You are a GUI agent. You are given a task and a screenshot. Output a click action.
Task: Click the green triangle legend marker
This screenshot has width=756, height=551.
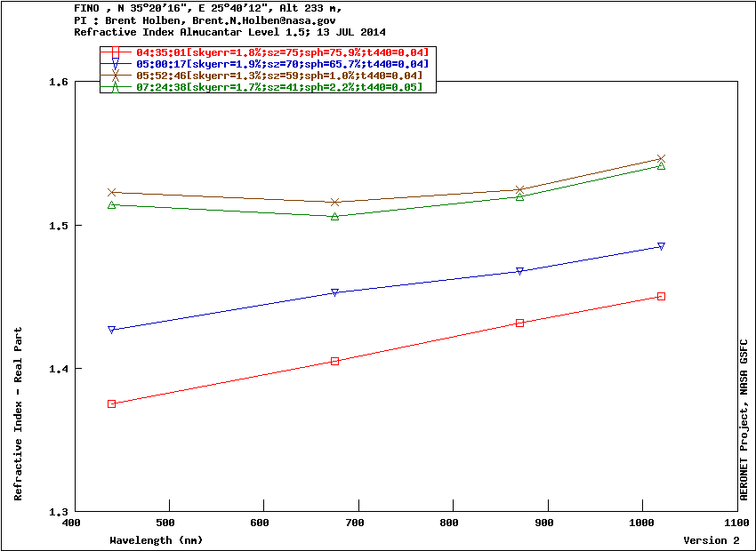point(116,86)
